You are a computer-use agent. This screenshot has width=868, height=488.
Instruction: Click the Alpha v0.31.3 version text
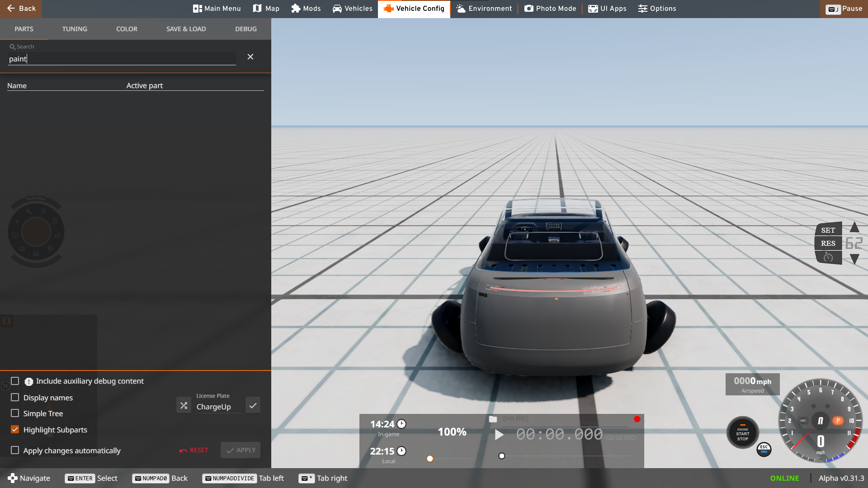pos(841,478)
